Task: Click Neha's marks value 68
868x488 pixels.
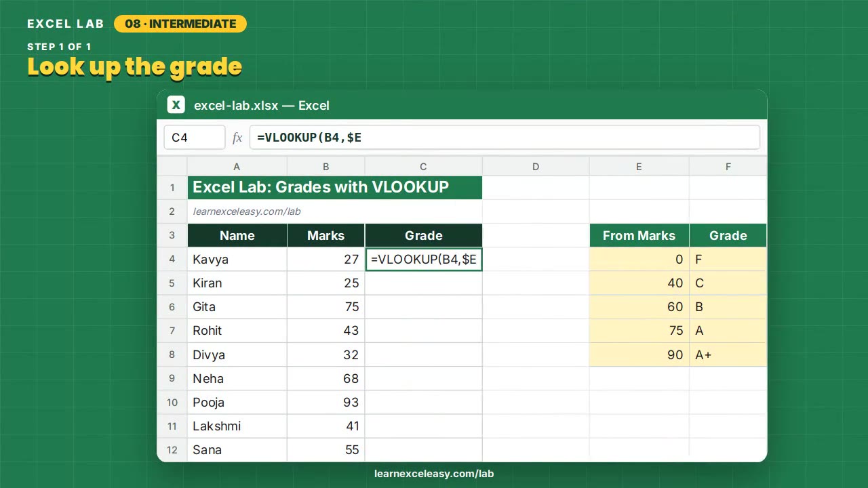Action: pos(326,378)
